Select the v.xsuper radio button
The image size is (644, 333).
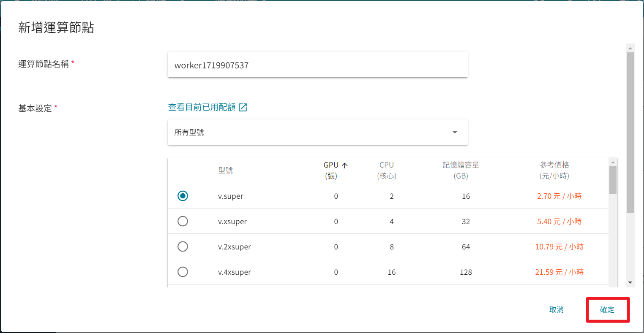click(183, 221)
